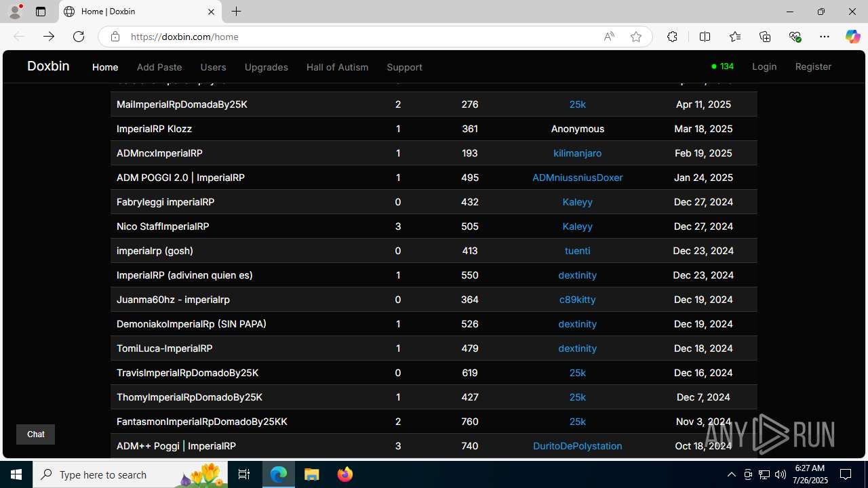Screen dimensions: 868x488
Task: Open the Extensions puzzle icon
Action: (x=672, y=37)
